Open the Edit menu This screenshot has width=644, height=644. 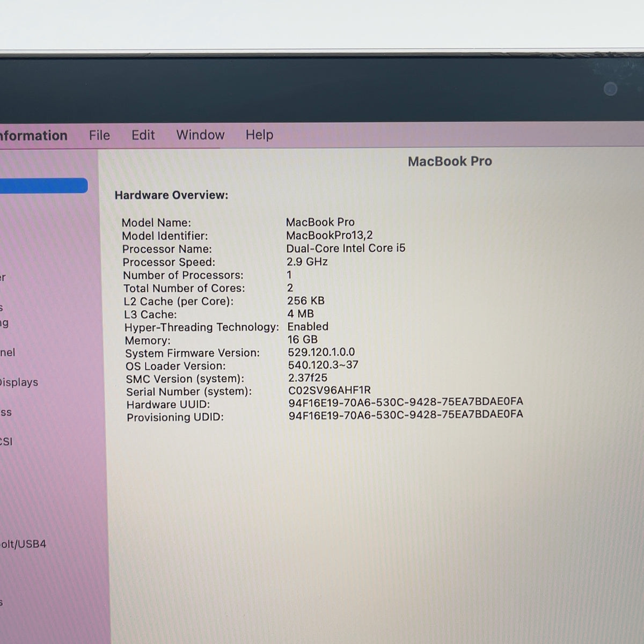(143, 135)
